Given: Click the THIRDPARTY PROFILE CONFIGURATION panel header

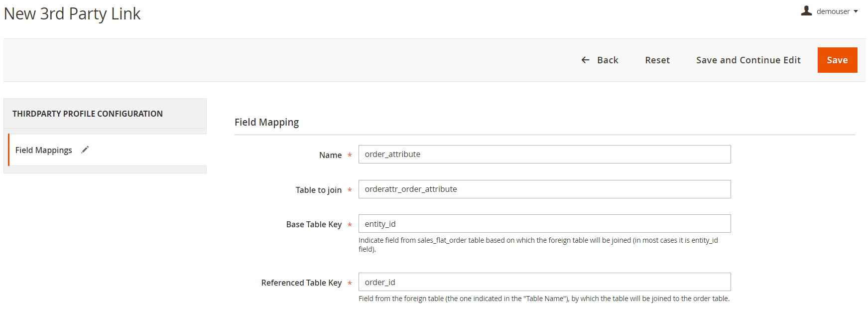Looking at the screenshot, I should [105, 114].
